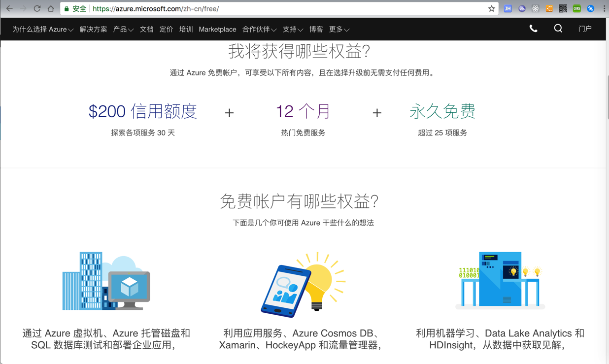Expand the 为什么选择 Azure menu
Image resolution: width=609 pixels, height=364 pixels.
43,30
